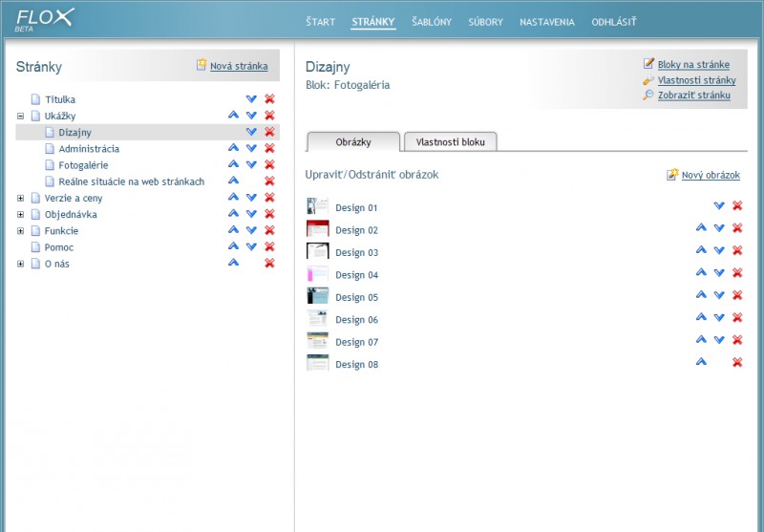The height and width of the screenshot is (532, 764).
Task: Click the Design 04 label
Action: pos(356,275)
